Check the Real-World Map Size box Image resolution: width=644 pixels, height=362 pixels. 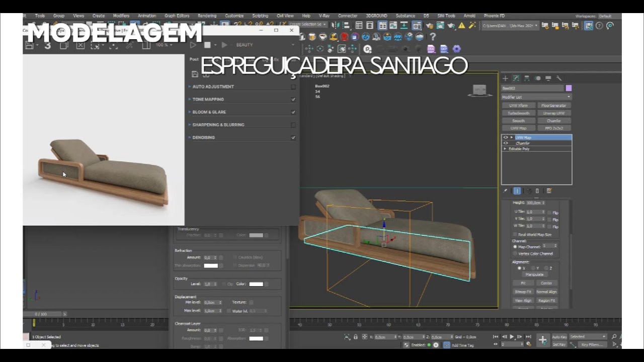pos(515,235)
